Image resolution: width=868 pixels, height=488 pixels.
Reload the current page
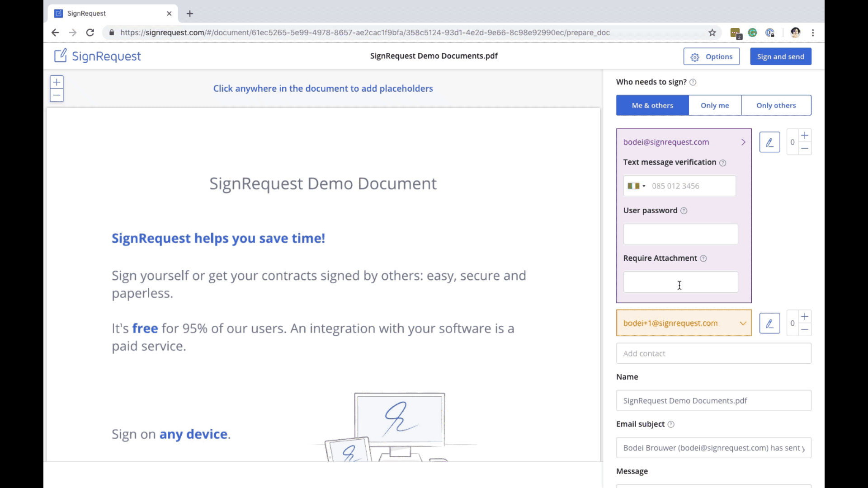click(x=90, y=33)
